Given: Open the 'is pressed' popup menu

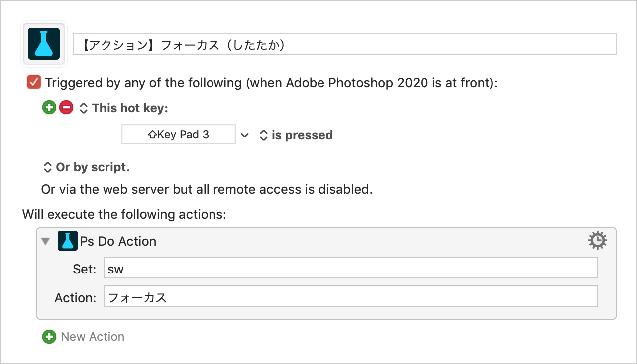Looking at the screenshot, I should click(296, 135).
